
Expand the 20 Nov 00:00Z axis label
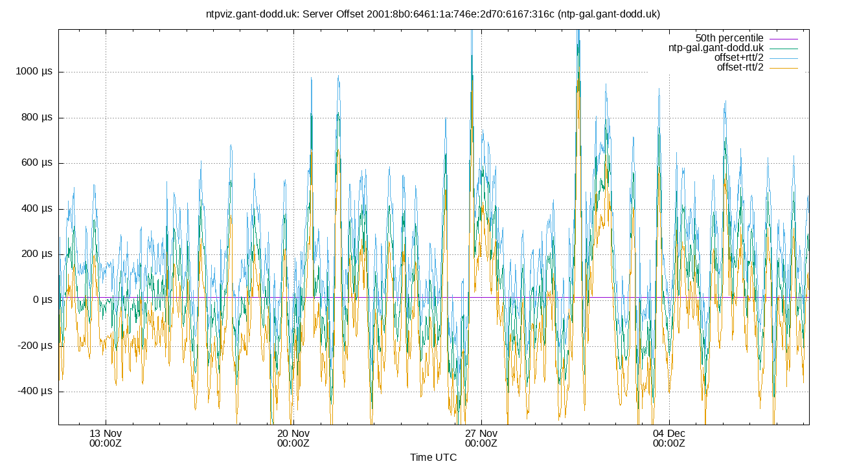[x=293, y=437]
